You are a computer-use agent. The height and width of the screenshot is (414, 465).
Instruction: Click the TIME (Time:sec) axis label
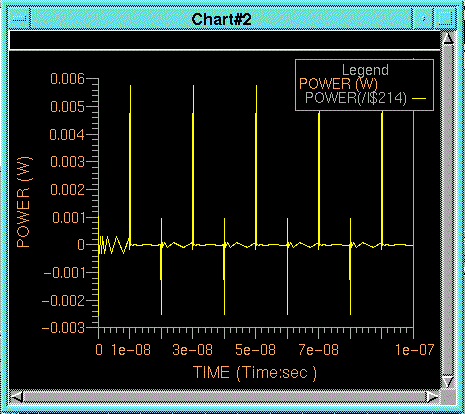click(255, 372)
